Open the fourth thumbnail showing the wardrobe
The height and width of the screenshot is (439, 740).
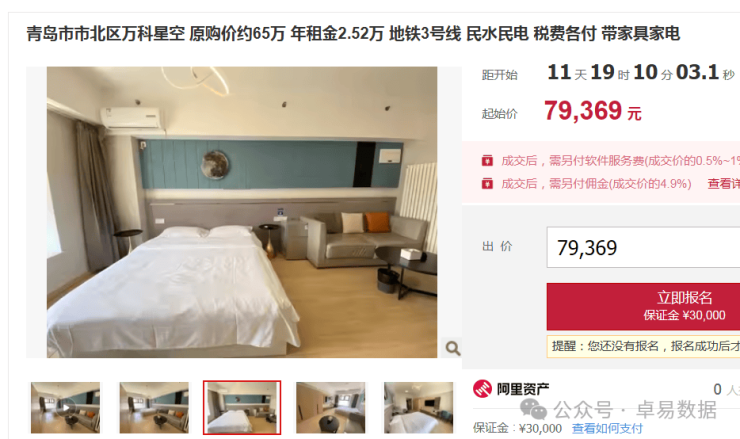coord(330,408)
